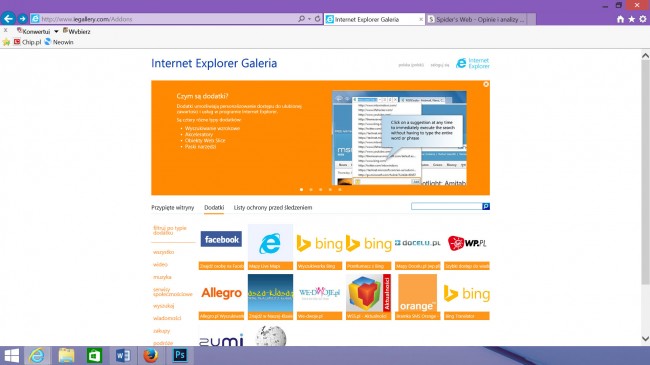650x365 pixels.
Task: Click the Wybierz toolbar button
Action: click(77, 32)
